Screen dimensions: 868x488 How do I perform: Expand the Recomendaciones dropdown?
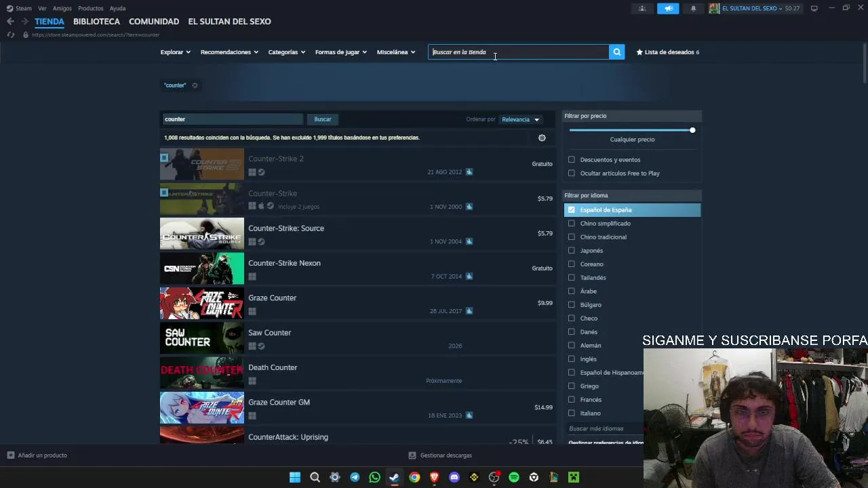[229, 52]
